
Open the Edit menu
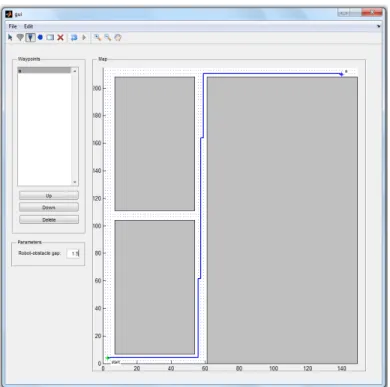click(28, 26)
